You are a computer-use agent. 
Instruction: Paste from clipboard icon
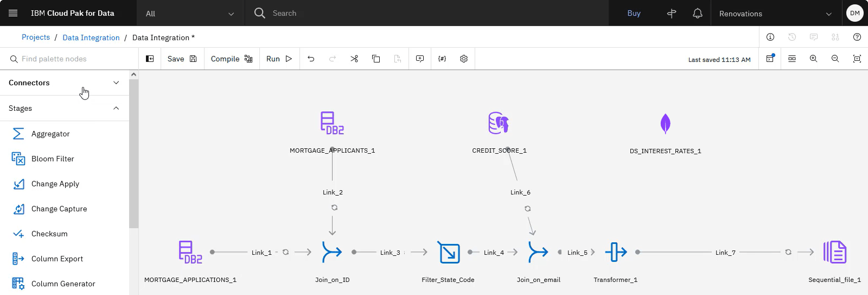tap(398, 59)
